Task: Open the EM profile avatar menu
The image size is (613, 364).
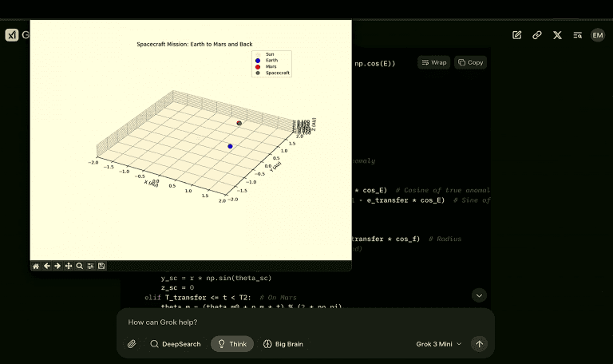Action: click(x=598, y=35)
